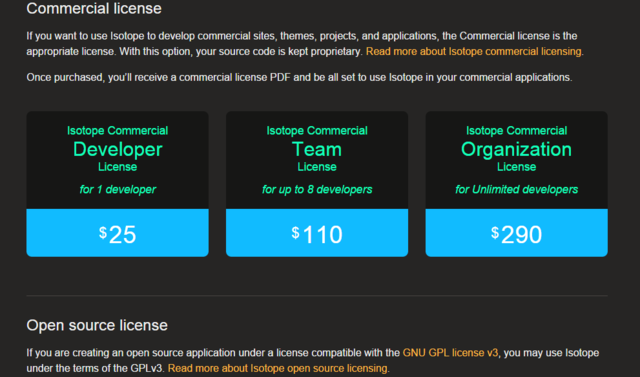Buy the Developer license for $25
This screenshot has height=377, width=640.
[118, 233]
